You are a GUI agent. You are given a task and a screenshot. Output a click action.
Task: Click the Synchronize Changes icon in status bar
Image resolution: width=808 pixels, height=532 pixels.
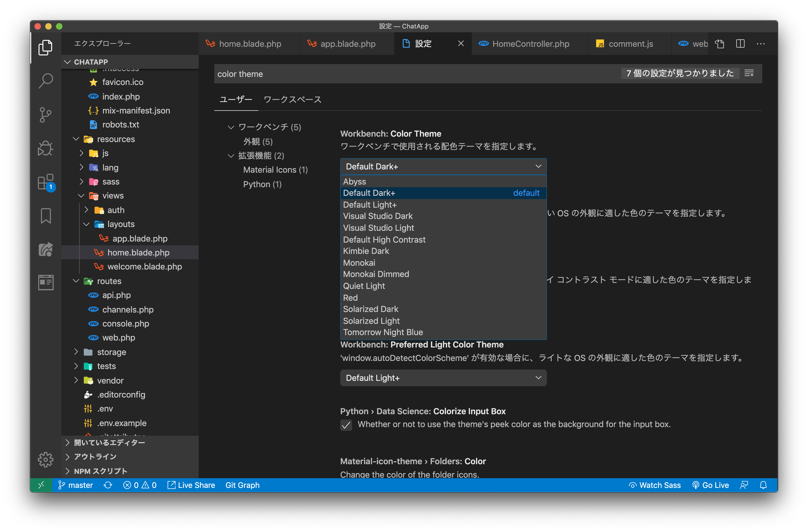pyautogui.click(x=108, y=485)
